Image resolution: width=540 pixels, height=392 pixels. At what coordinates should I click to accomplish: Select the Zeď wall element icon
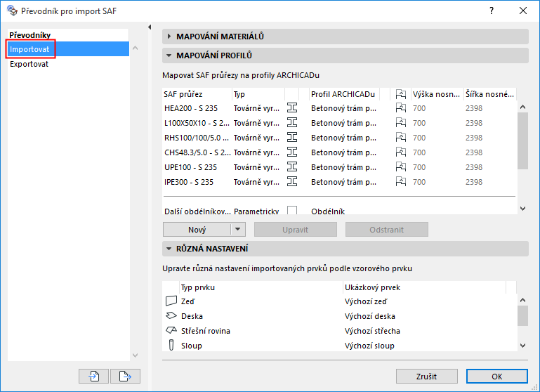click(x=171, y=301)
